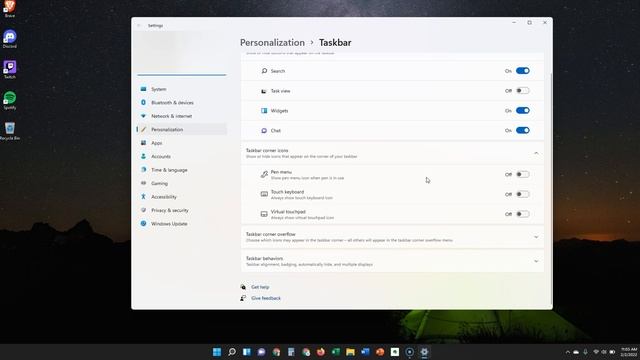Open the Brave desktop shortcut

point(9,9)
